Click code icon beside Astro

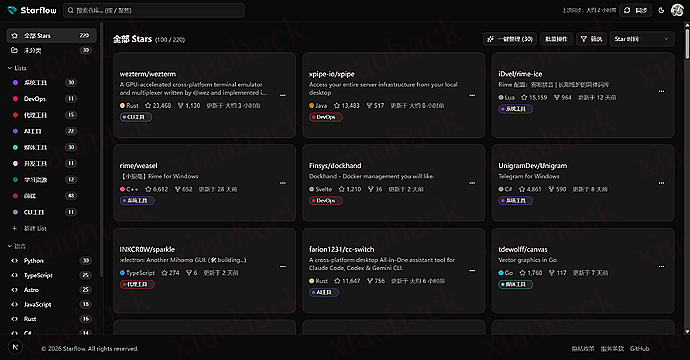(15, 290)
